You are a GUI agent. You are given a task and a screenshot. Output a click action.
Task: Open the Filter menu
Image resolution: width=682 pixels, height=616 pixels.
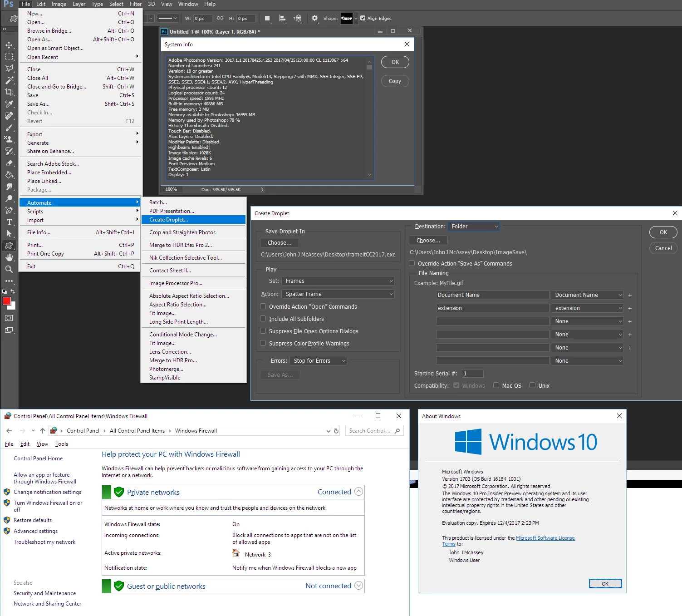136,4
